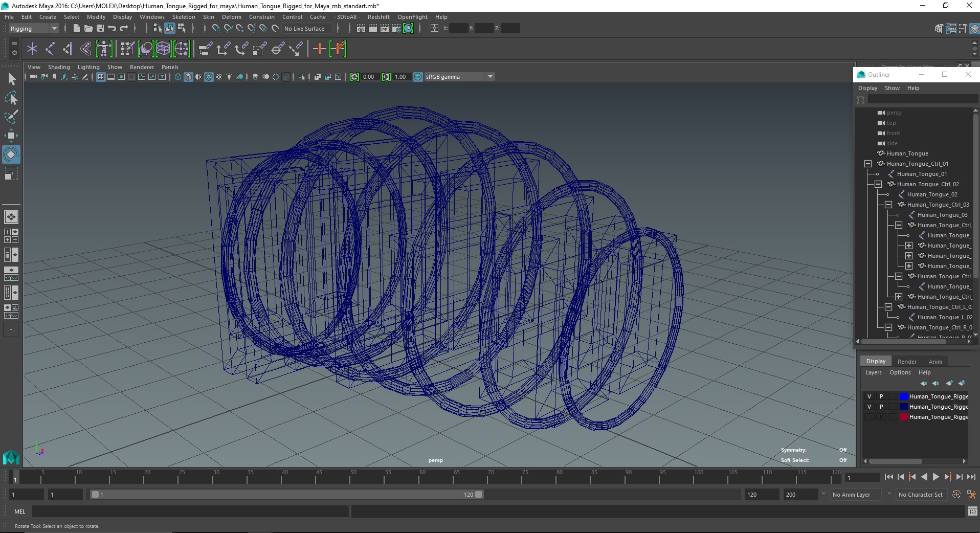The height and width of the screenshot is (533, 980).
Task: Click red color swatch of third layer
Action: click(903, 417)
